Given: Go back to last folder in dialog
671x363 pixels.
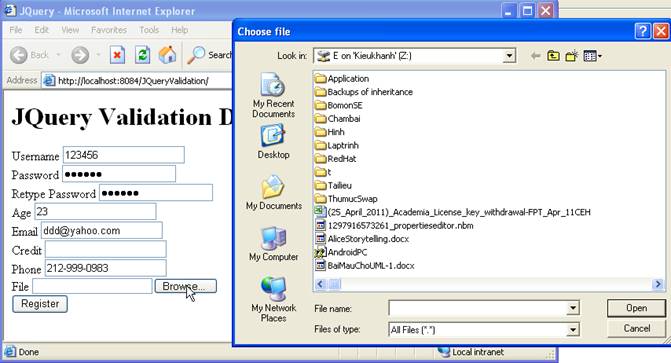Looking at the screenshot, I should pos(535,56).
